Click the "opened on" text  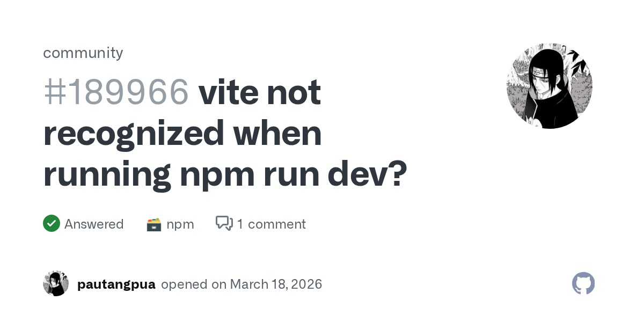[x=194, y=284]
